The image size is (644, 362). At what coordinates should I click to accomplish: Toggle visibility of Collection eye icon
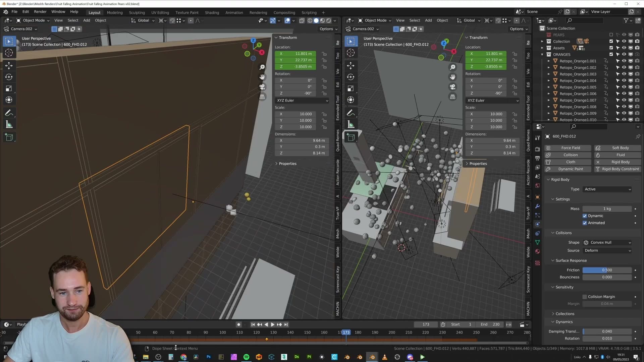(x=624, y=41)
